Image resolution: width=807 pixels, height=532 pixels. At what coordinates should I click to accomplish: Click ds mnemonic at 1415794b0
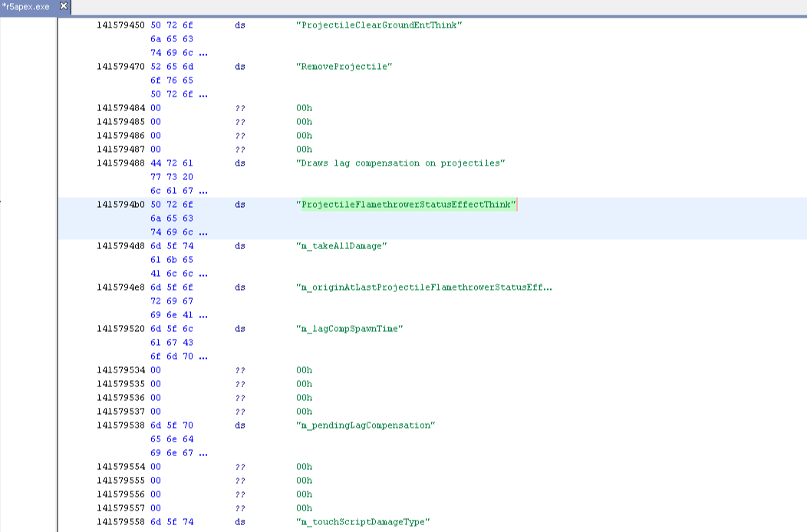coord(240,204)
